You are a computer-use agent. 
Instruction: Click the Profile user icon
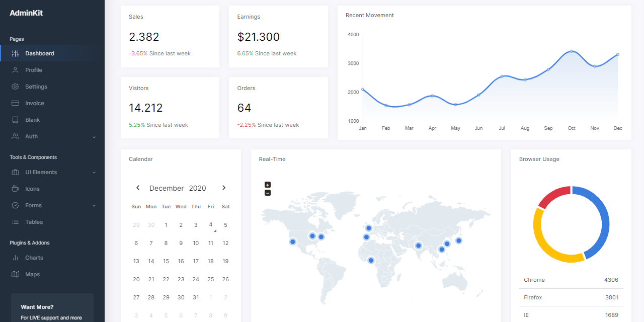(x=15, y=70)
